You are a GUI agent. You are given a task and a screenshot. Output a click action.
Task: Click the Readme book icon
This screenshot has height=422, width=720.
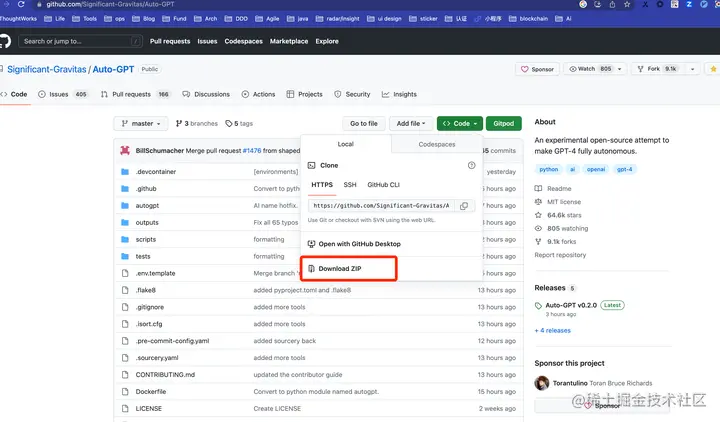tap(538, 189)
